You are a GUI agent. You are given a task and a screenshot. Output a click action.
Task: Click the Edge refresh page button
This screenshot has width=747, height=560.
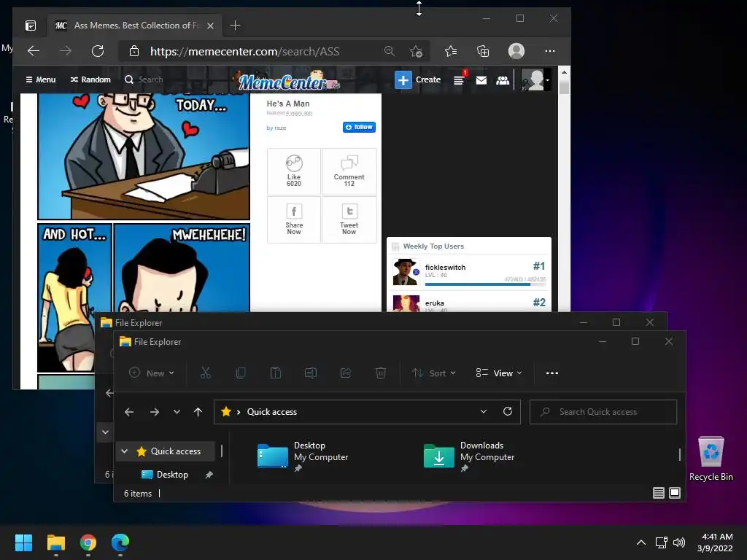point(98,51)
